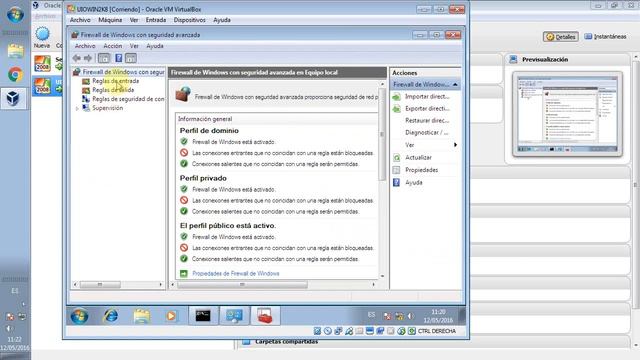Screen dimensions: 640x360
Task: Switch to Server Manager on guest taskbar
Action: [234, 316]
